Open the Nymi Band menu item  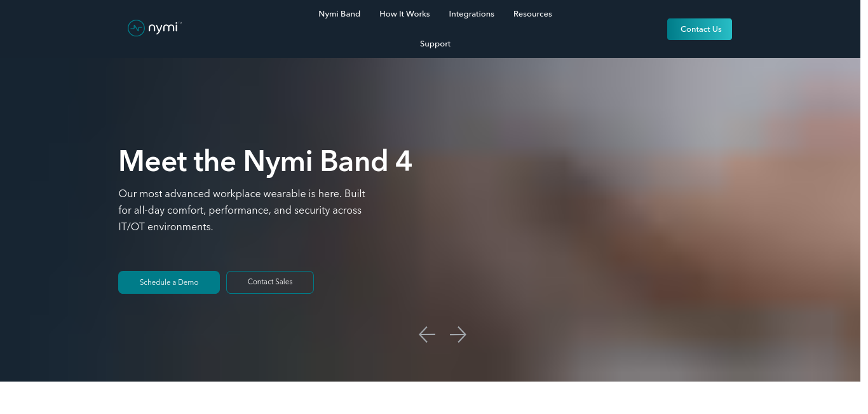(339, 14)
